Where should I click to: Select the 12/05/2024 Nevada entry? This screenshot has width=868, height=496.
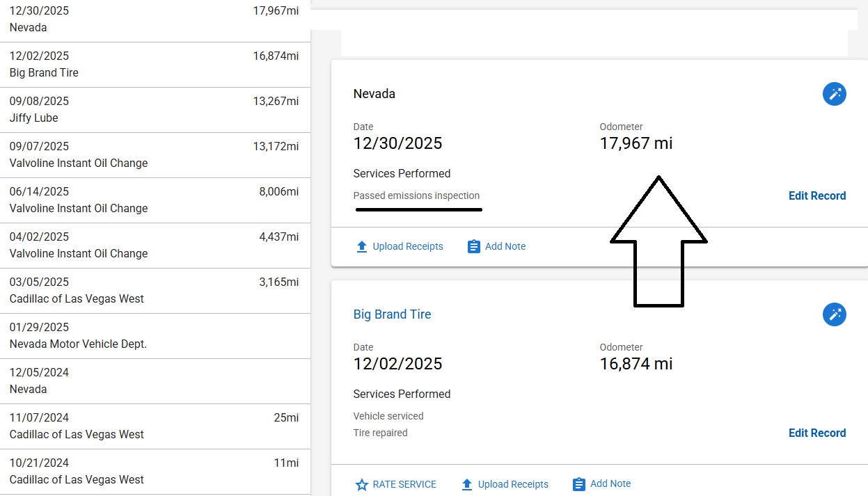tap(154, 381)
